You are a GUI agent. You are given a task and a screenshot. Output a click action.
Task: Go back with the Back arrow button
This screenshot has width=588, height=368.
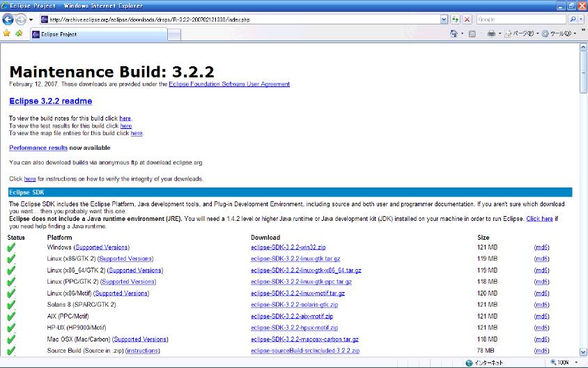(x=8, y=19)
